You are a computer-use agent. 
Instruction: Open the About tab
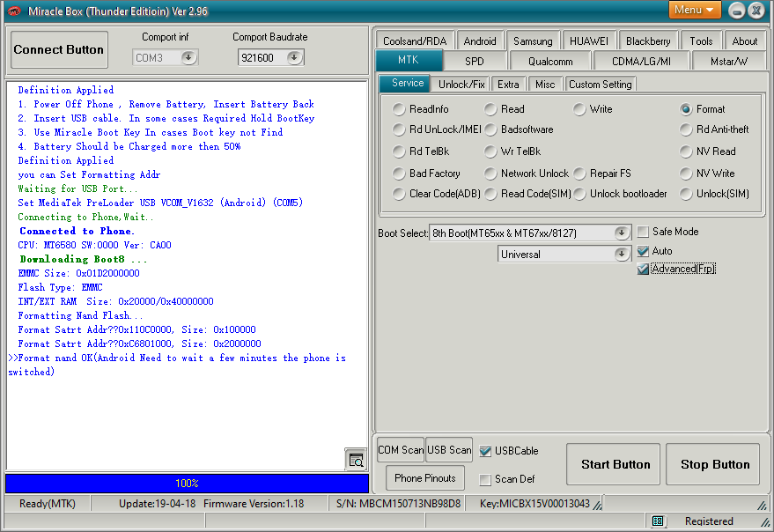coord(744,41)
